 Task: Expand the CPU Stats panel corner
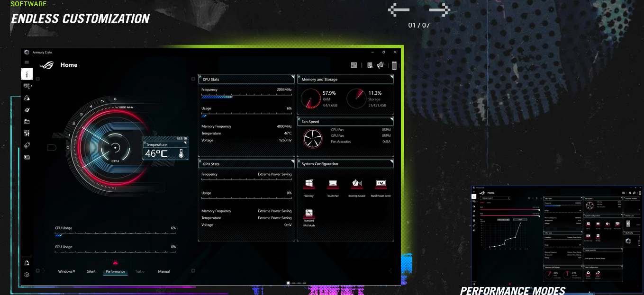293,76
